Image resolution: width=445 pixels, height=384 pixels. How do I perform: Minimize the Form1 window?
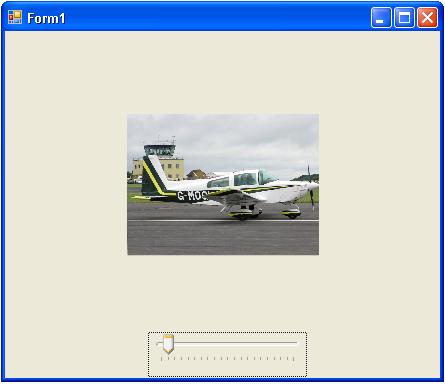pos(381,17)
